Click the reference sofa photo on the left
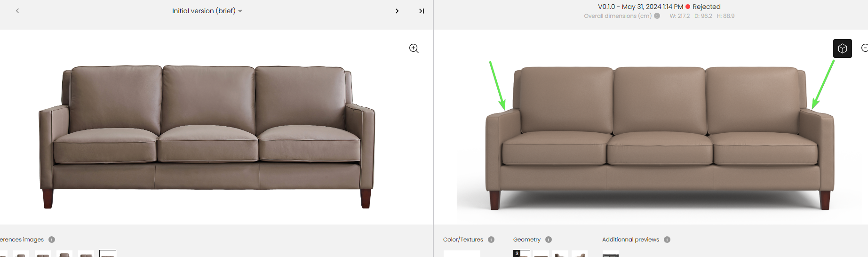868x257 pixels. point(207,137)
